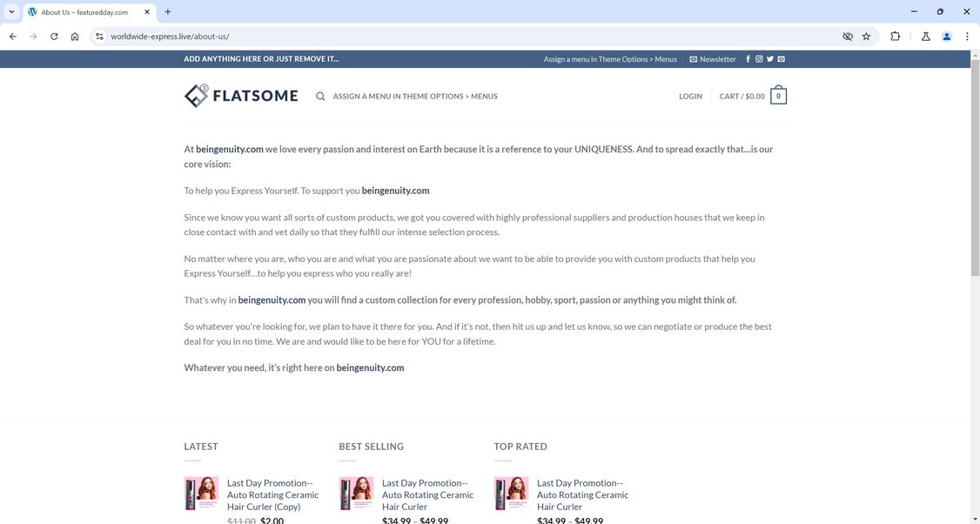Click top bar Assign a menu in Theme Options

[610, 59]
